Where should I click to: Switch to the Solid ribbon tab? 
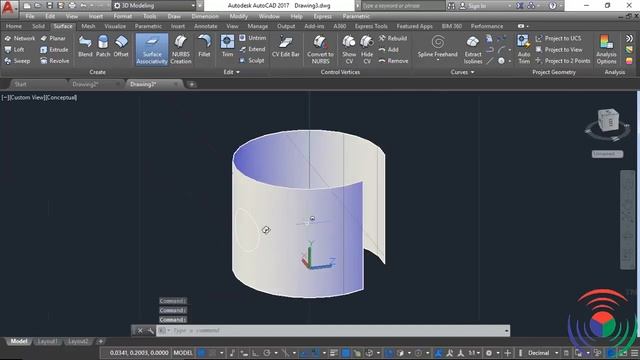(x=38, y=26)
